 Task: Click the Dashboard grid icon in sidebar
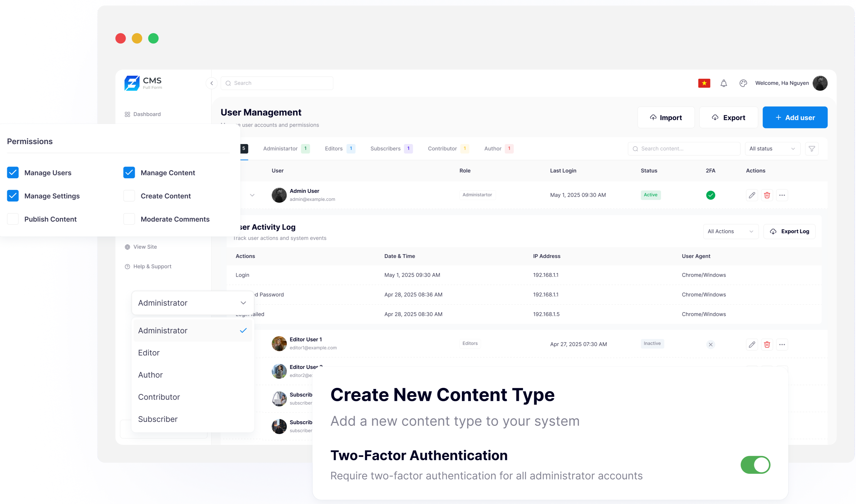pyautogui.click(x=127, y=114)
